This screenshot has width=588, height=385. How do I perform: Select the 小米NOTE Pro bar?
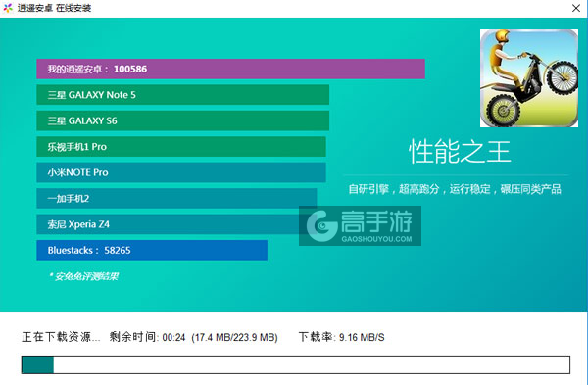tap(181, 172)
